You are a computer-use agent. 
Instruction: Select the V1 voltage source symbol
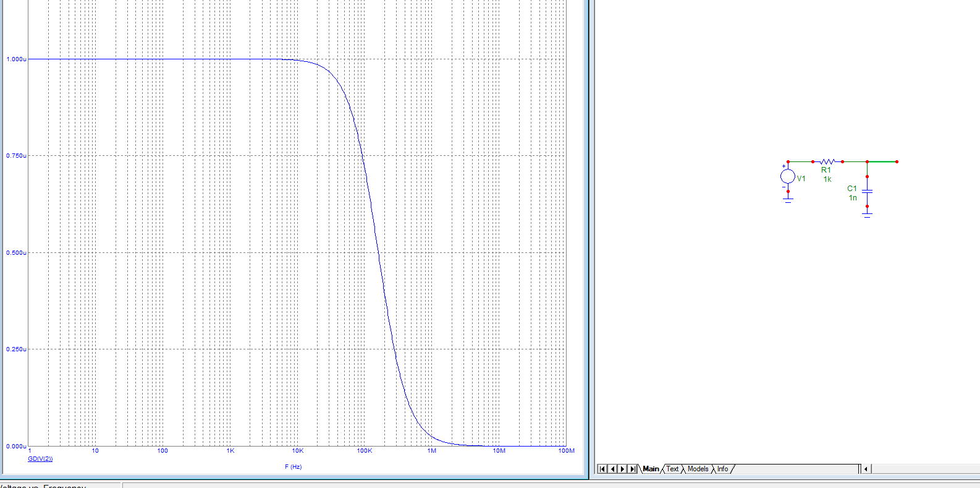788,176
